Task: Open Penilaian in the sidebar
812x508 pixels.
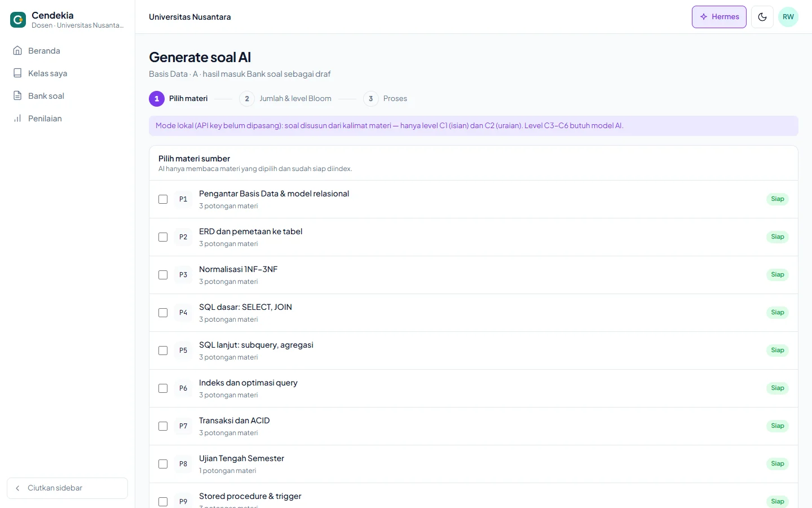Action: tap(68, 119)
